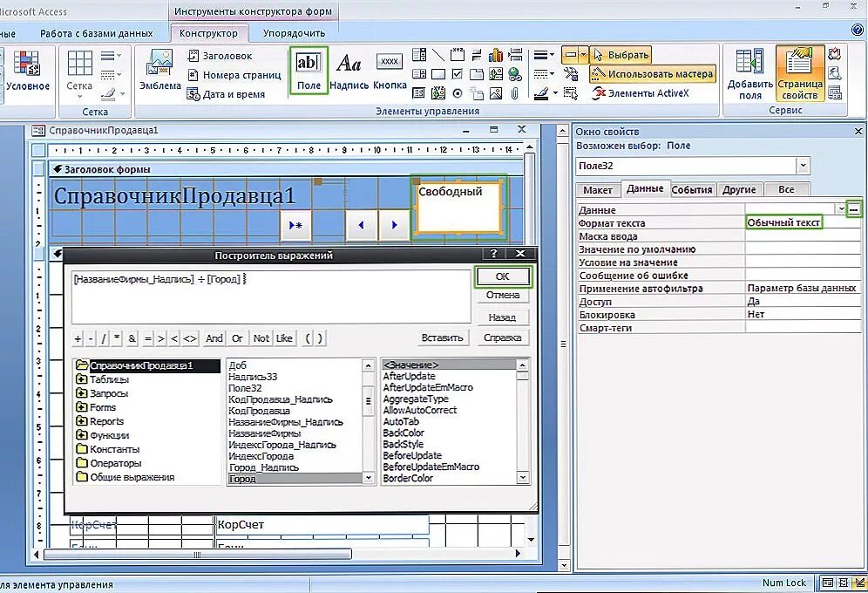Image resolution: width=868 pixels, height=593 pixels.
Task: Choose the subform control icon
Action: (419, 93)
